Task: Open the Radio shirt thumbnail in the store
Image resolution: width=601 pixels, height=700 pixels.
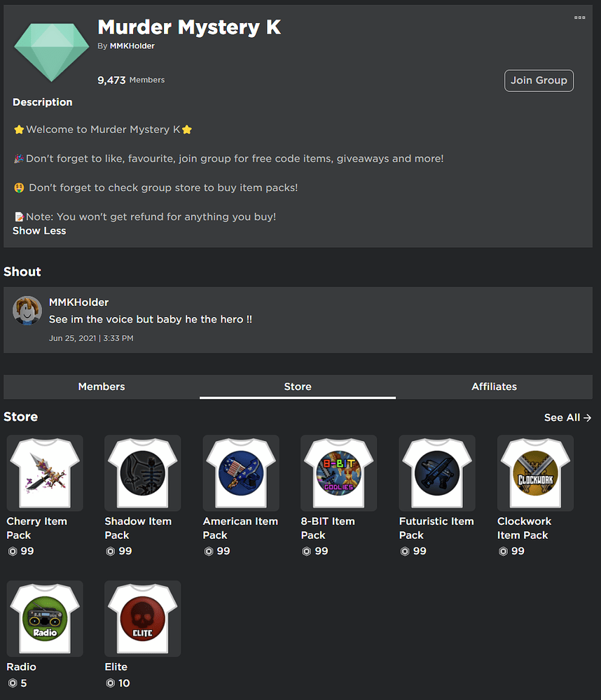Action: [x=44, y=618]
